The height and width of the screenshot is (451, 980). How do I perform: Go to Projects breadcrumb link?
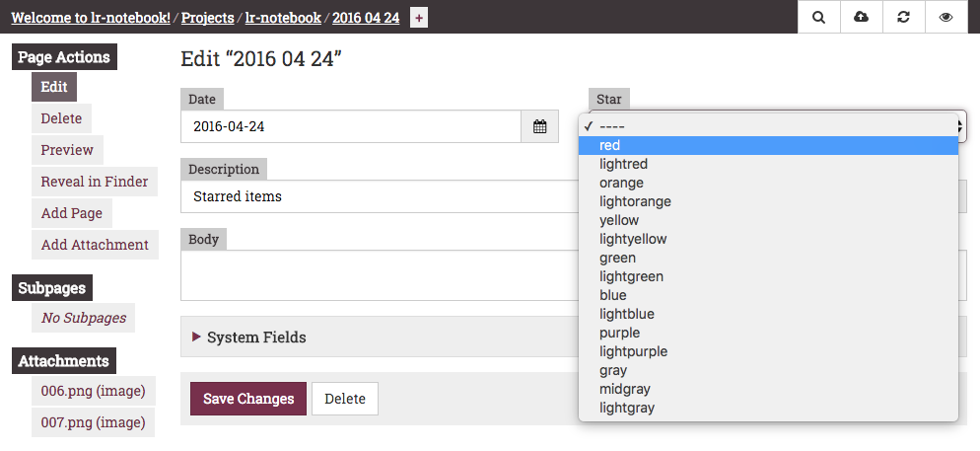click(207, 18)
